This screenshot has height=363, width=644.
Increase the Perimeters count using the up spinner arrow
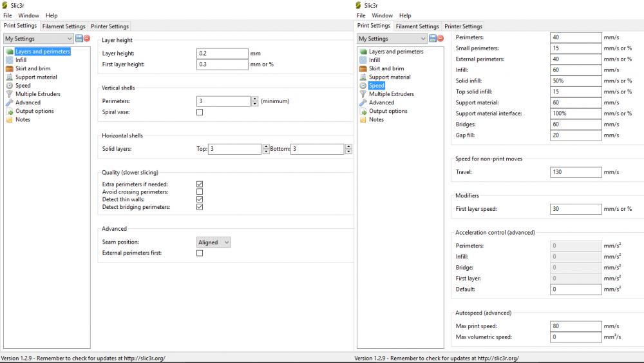(254, 99)
